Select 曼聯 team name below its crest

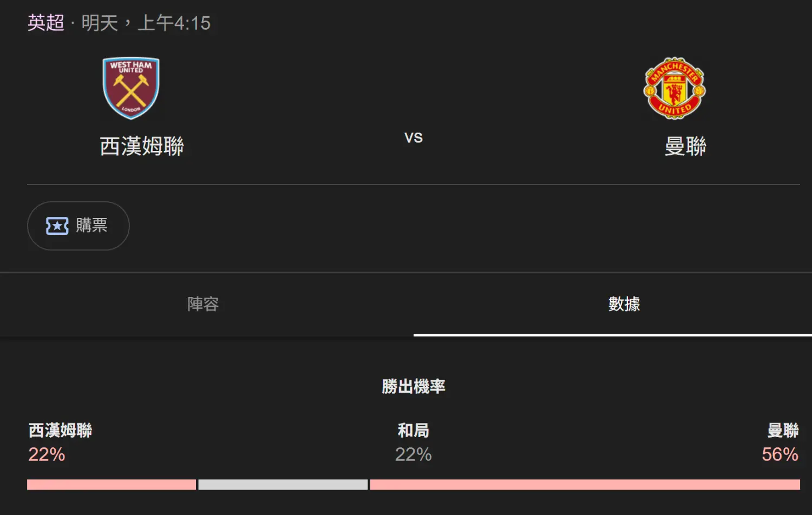[685, 147]
